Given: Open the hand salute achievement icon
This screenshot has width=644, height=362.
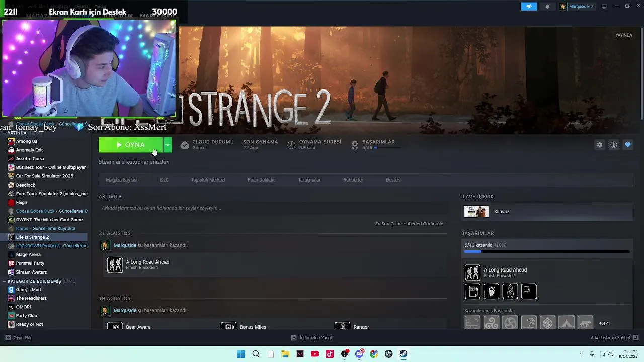Looking at the screenshot, I should pos(510,291).
